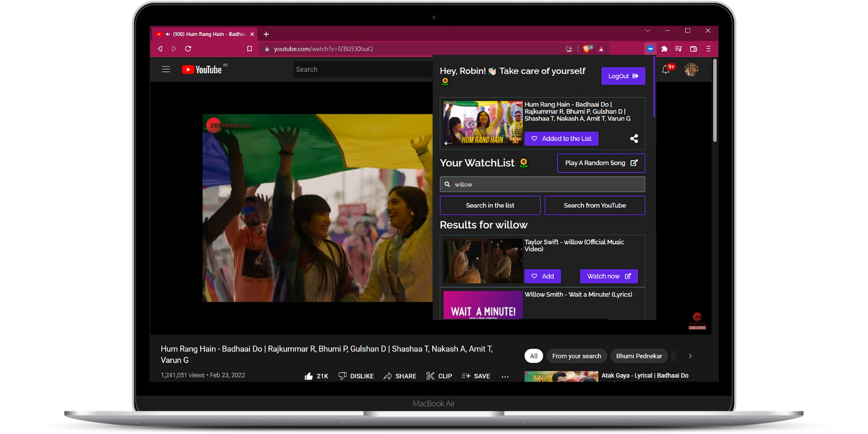Click SAVE to playlist
This screenshot has height=434, width=868.
click(x=475, y=376)
